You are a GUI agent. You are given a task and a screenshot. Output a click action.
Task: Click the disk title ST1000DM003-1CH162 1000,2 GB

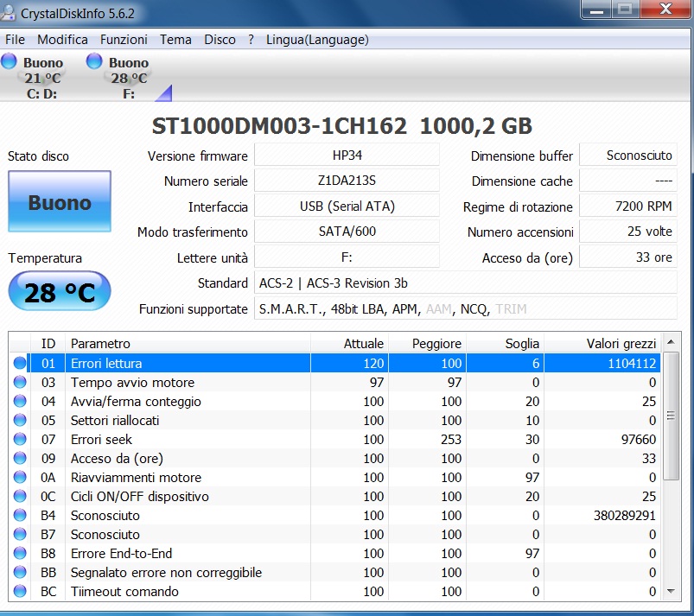(341, 126)
